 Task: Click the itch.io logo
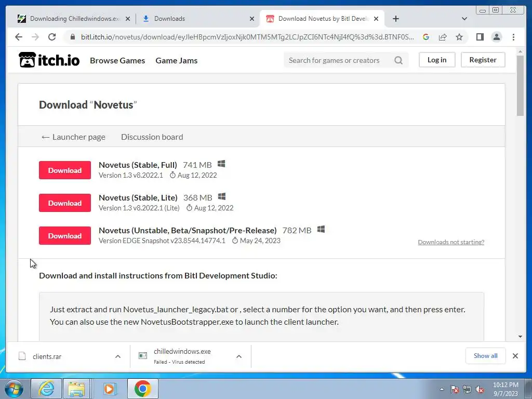tap(49, 60)
